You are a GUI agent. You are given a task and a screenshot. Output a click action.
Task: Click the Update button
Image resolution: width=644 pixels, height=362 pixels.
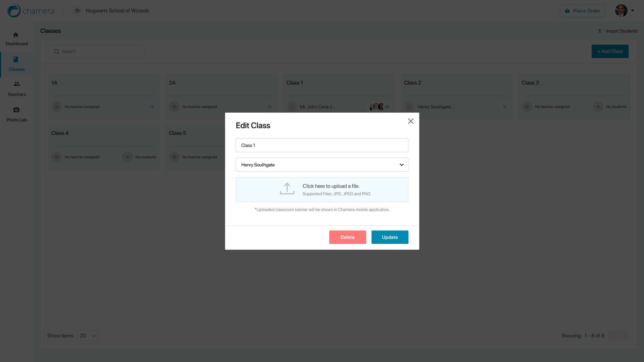pos(390,237)
